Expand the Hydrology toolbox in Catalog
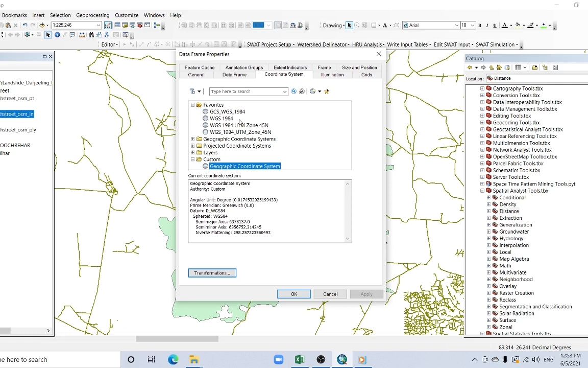The width and height of the screenshot is (588, 368). (x=488, y=238)
